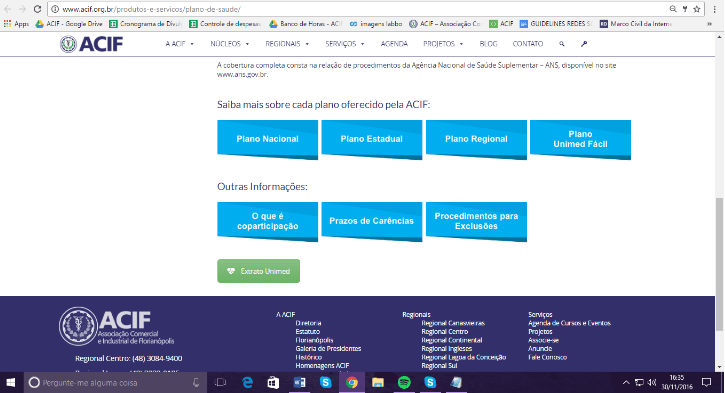Expand the A ACIF dropdown menu
The image size is (725, 393).
click(179, 44)
